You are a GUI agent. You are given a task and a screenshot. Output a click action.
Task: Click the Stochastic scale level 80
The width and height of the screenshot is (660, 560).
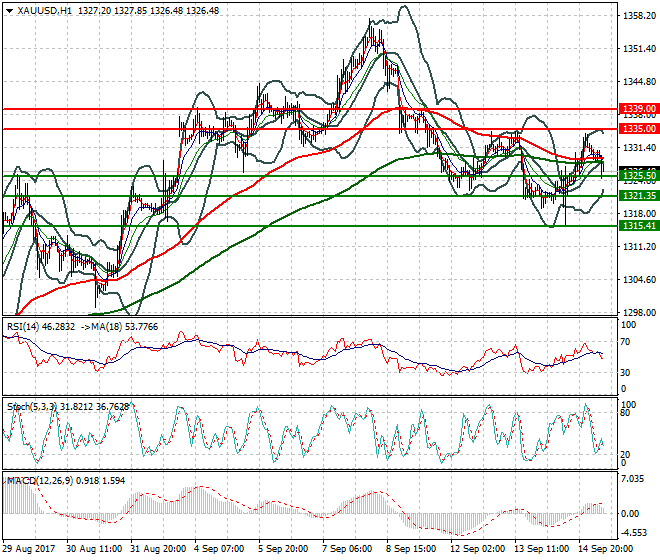point(626,413)
